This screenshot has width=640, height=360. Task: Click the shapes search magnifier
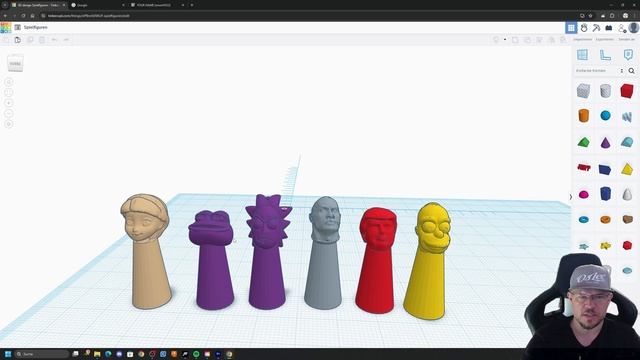point(631,71)
